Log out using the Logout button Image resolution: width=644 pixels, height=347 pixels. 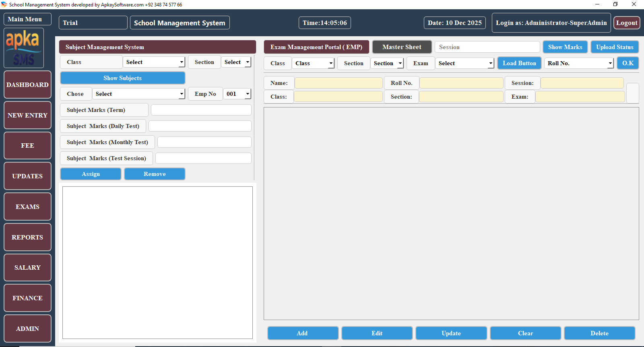[627, 23]
